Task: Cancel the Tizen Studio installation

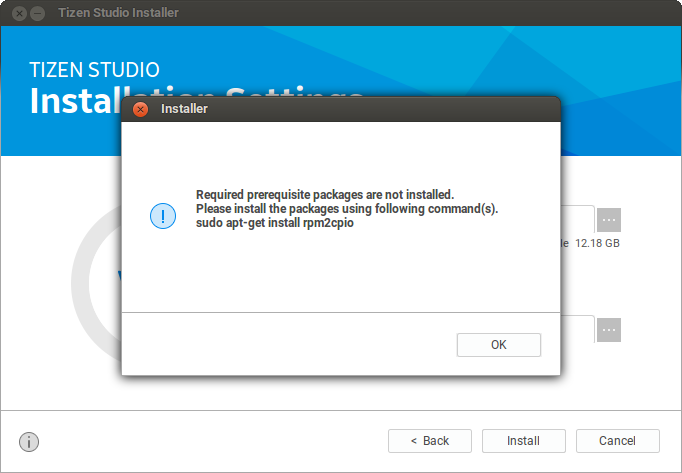Action: tap(617, 441)
